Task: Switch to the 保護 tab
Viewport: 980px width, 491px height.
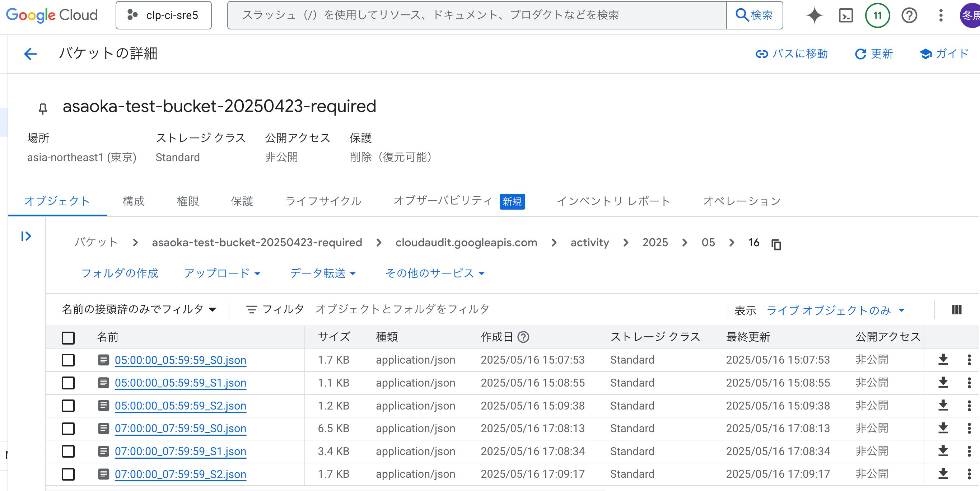Action: tap(242, 201)
